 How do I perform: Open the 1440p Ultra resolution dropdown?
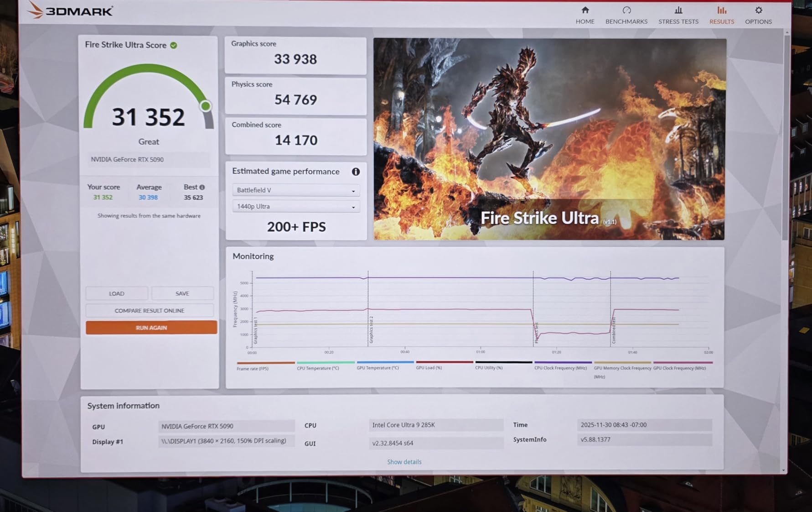(x=296, y=207)
